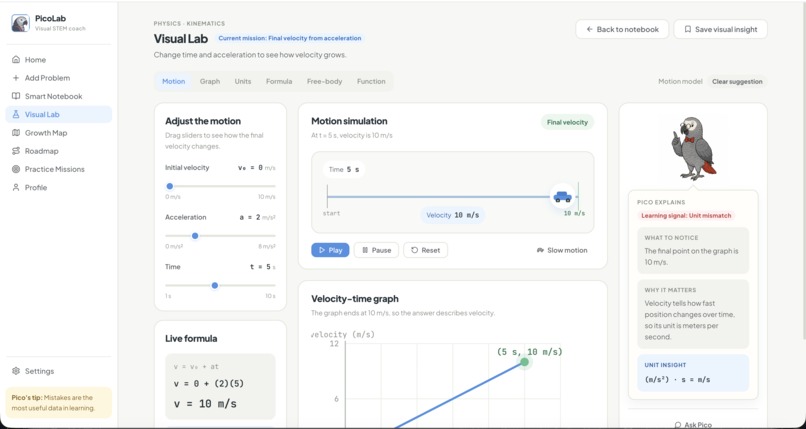The width and height of the screenshot is (806, 429).
Task: Click the Initial velocity slider handle
Action: [x=170, y=186]
